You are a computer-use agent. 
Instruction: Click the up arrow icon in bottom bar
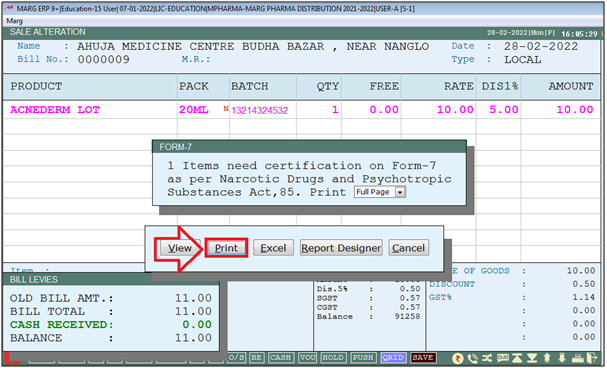point(547,358)
